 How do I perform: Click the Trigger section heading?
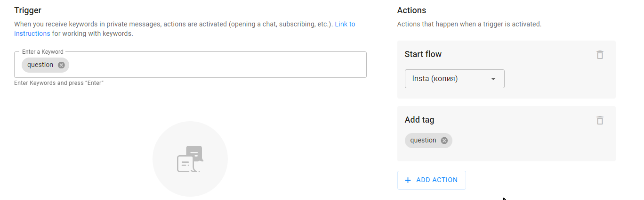pos(28,10)
